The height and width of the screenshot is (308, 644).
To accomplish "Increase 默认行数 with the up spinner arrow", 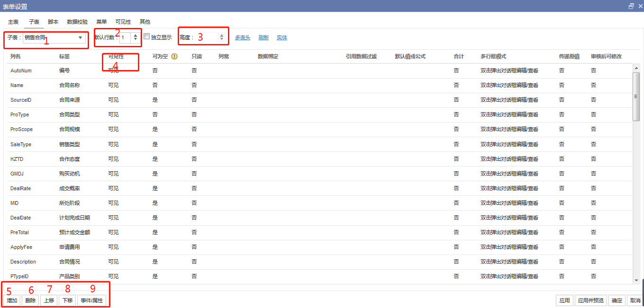I will tap(136, 35).
